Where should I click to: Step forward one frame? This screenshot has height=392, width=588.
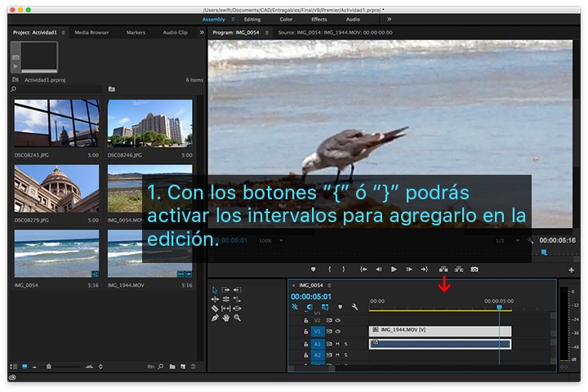click(409, 269)
